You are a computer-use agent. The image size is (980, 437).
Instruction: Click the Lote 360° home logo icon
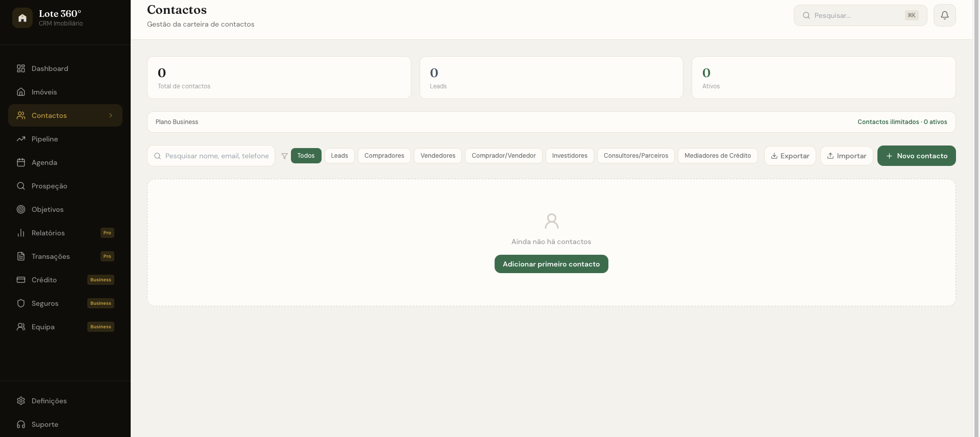[x=22, y=18]
